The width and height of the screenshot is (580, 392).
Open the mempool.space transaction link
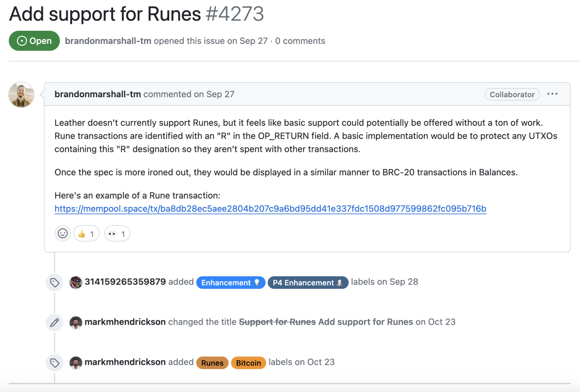click(x=270, y=209)
